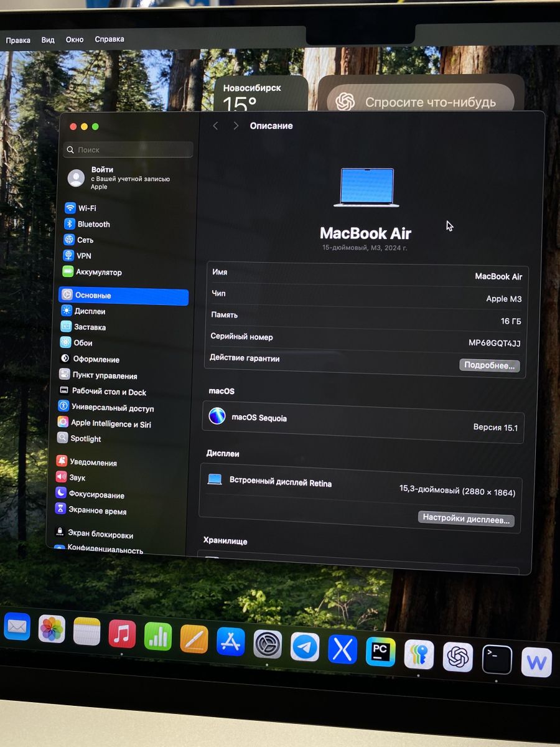560x747 pixels.
Task: Launch PyCharm from the Dock
Action: pyautogui.click(x=381, y=652)
